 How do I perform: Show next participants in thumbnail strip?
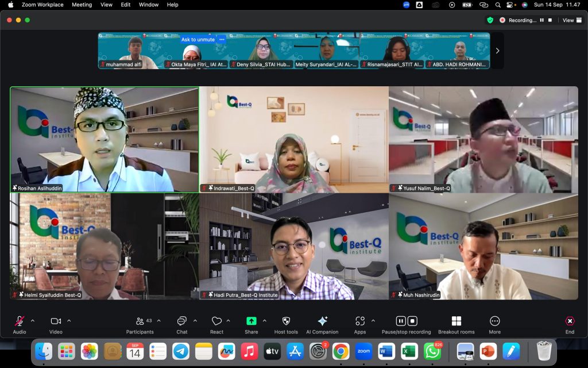coord(497,51)
